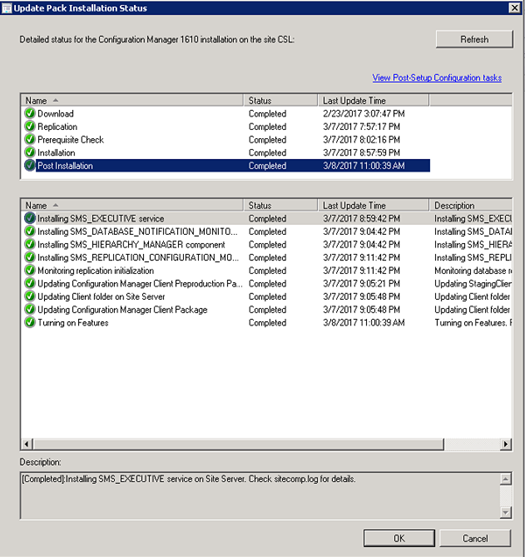This screenshot has width=525, height=557.
Task: Click check icon for SMS_REPLICATION_CONFIGURATION_MONITOR row
Action: coord(30,257)
